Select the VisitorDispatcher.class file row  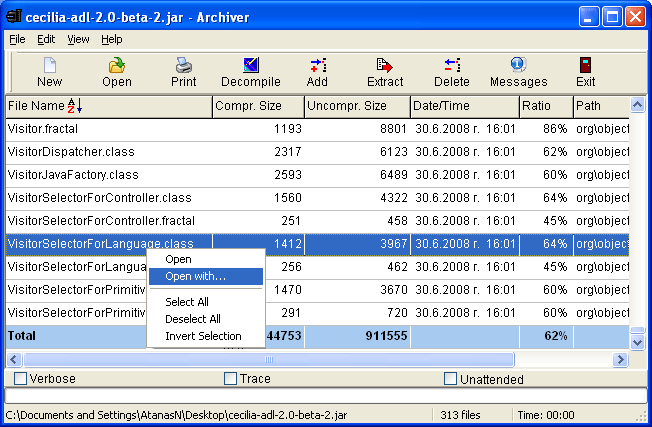[x=317, y=152]
